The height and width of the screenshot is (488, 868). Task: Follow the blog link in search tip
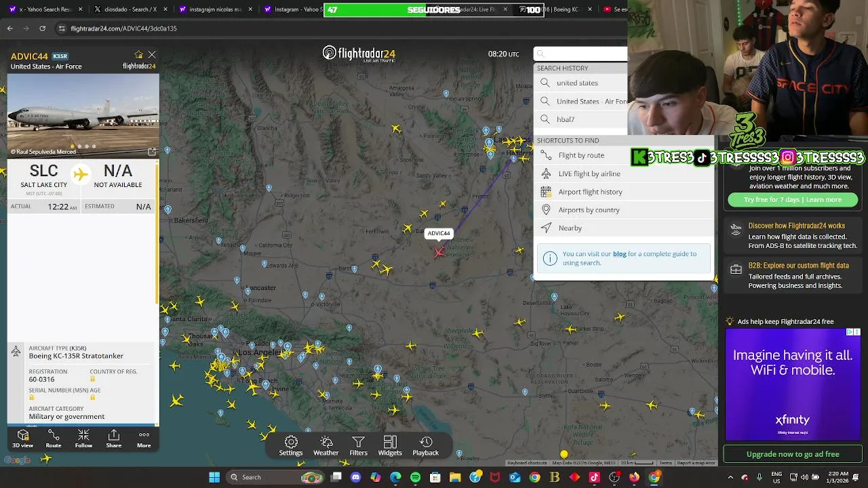619,253
